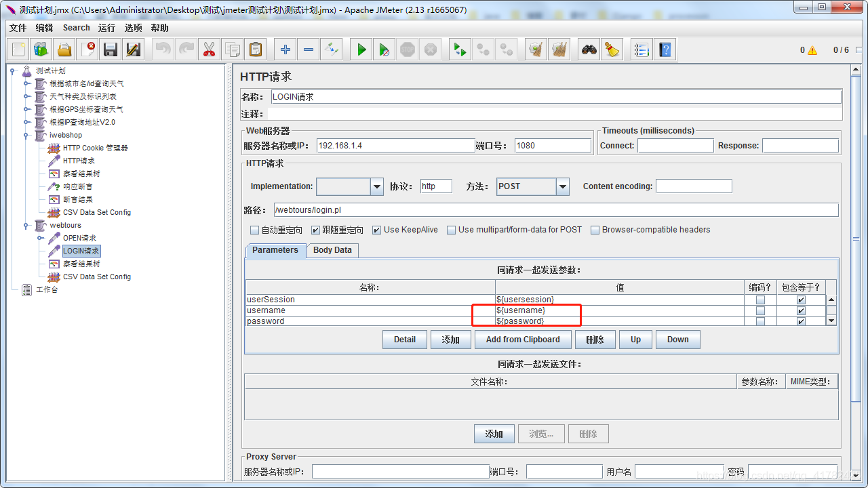Check 编码 box for the username row
Viewport: 868px width, 488px height.
point(760,310)
